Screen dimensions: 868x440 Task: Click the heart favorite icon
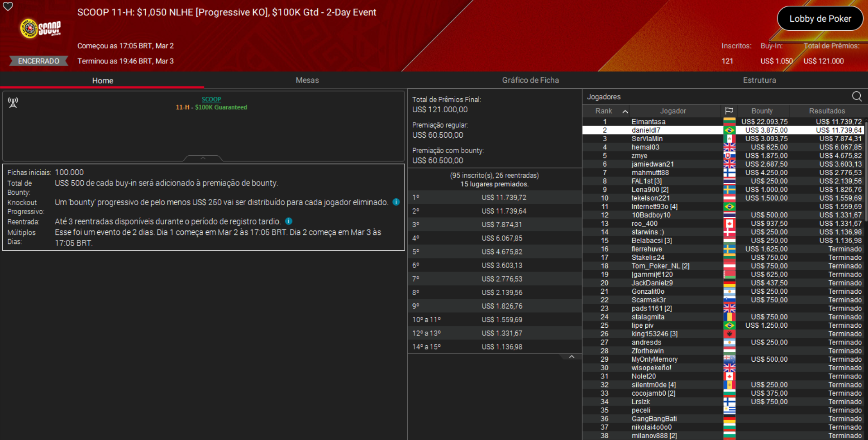tap(8, 7)
